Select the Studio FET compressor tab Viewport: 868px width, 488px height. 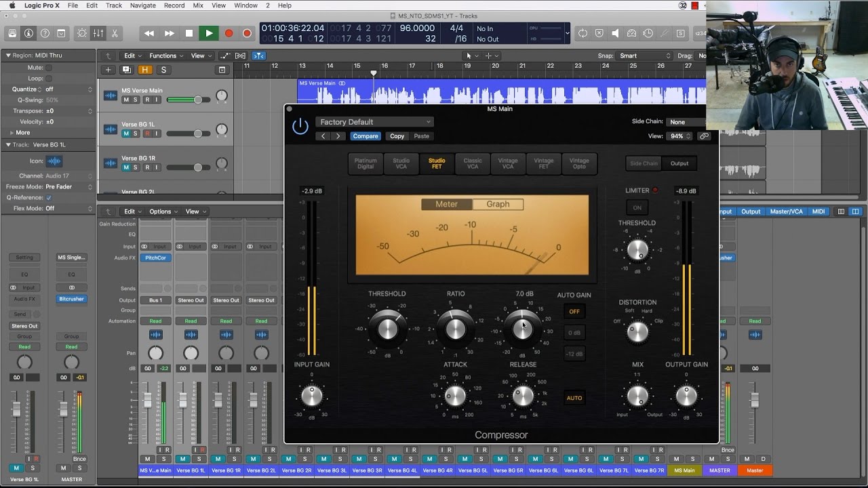[x=437, y=163]
